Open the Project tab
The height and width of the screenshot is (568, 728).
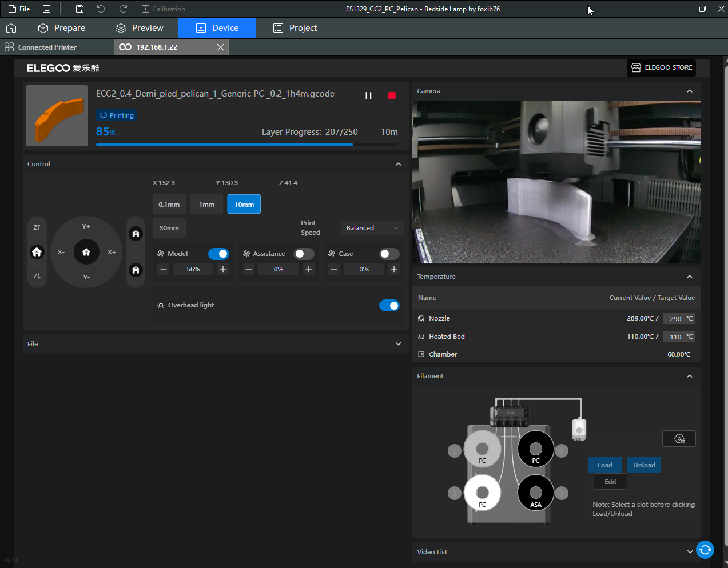point(295,28)
